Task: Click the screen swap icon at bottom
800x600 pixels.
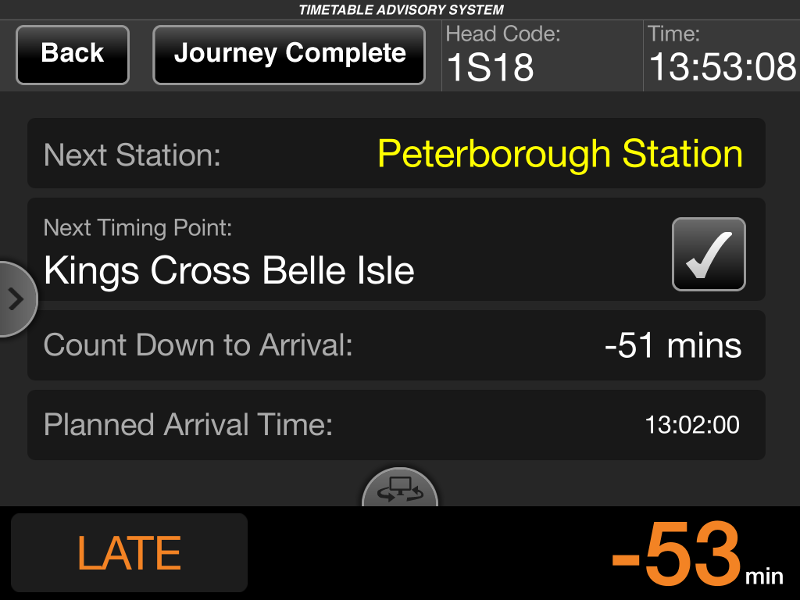Action: (399, 490)
